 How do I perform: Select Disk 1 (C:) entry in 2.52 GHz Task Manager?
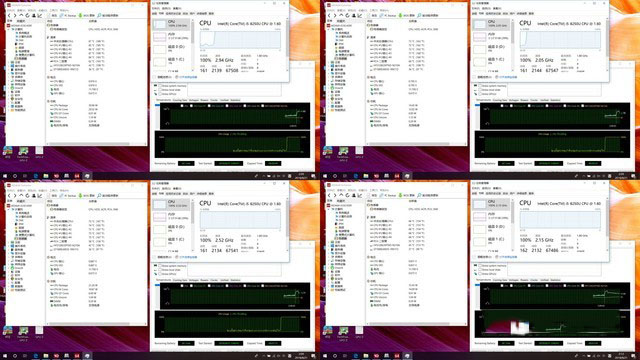[173, 241]
